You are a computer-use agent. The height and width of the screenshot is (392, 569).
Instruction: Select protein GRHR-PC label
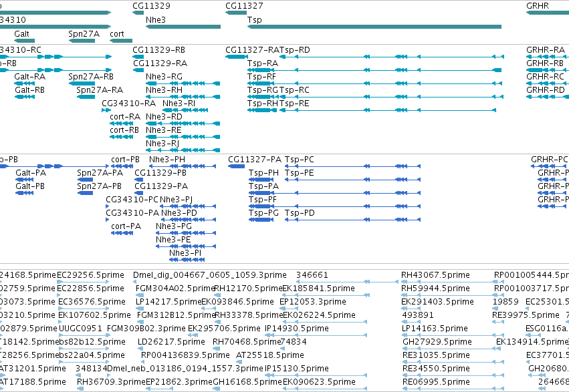550,160
